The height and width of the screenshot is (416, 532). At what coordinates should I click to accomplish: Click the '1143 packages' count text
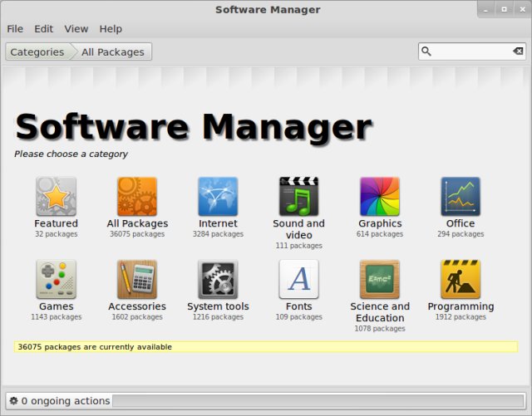[56, 317]
